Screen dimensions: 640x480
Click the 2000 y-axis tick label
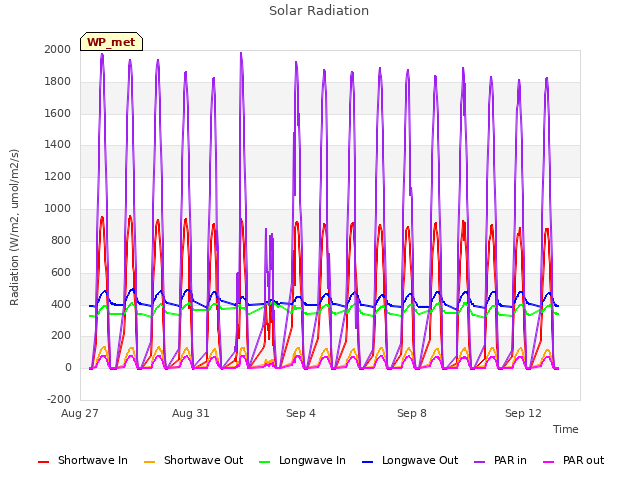coord(58,49)
